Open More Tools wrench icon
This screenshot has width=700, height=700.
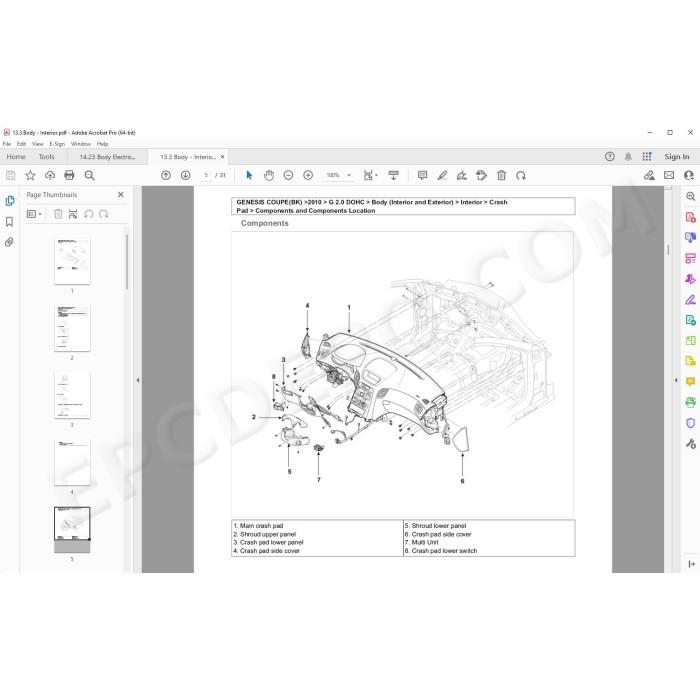[x=691, y=443]
